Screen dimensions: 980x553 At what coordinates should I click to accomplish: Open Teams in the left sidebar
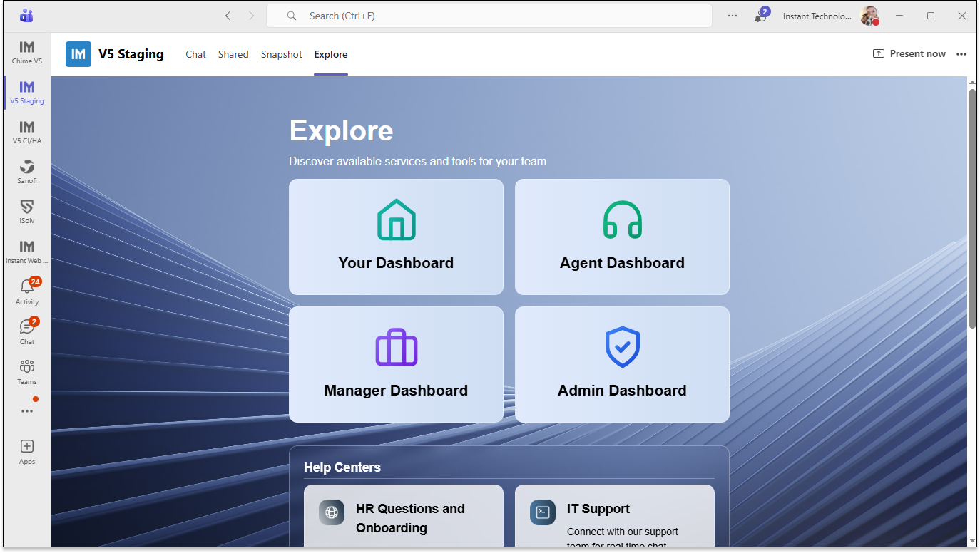tap(27, 371)
